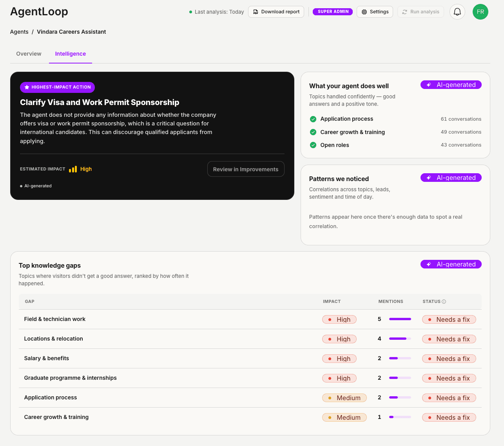The image size is (504, 446).
Task: Click the Run analysis button
Action: pos(421,12)
